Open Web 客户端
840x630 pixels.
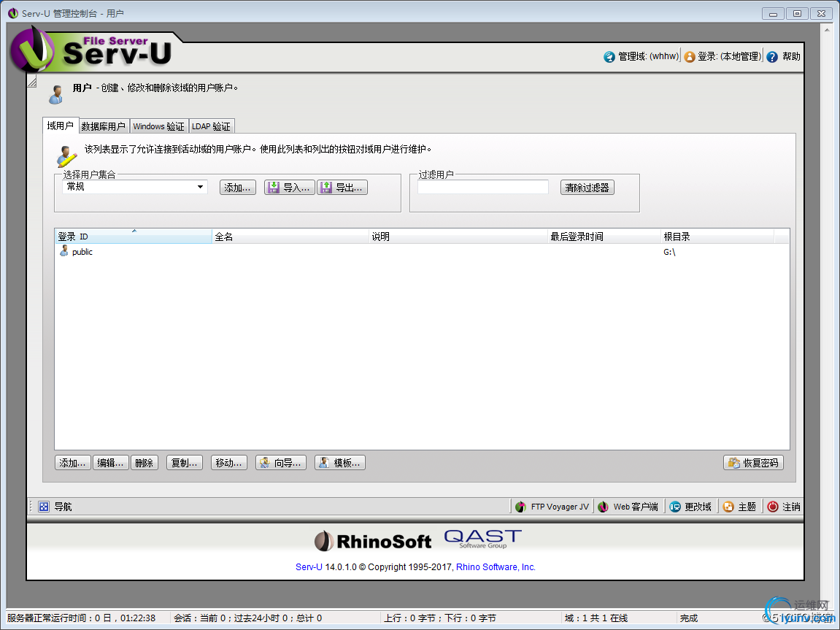(x=628, y=507)
